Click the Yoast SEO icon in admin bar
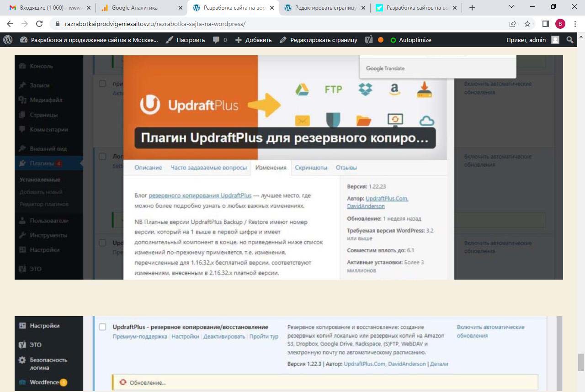 pos(369,40)
